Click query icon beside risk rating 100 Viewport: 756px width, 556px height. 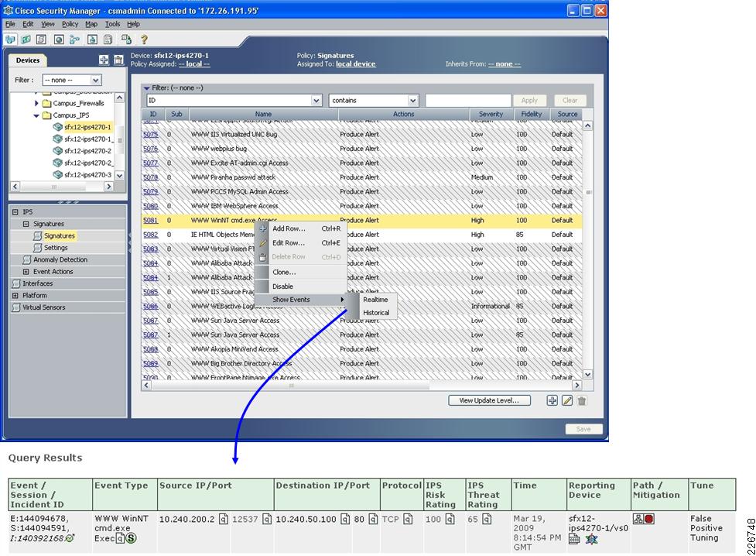click(x=450, y=520)
